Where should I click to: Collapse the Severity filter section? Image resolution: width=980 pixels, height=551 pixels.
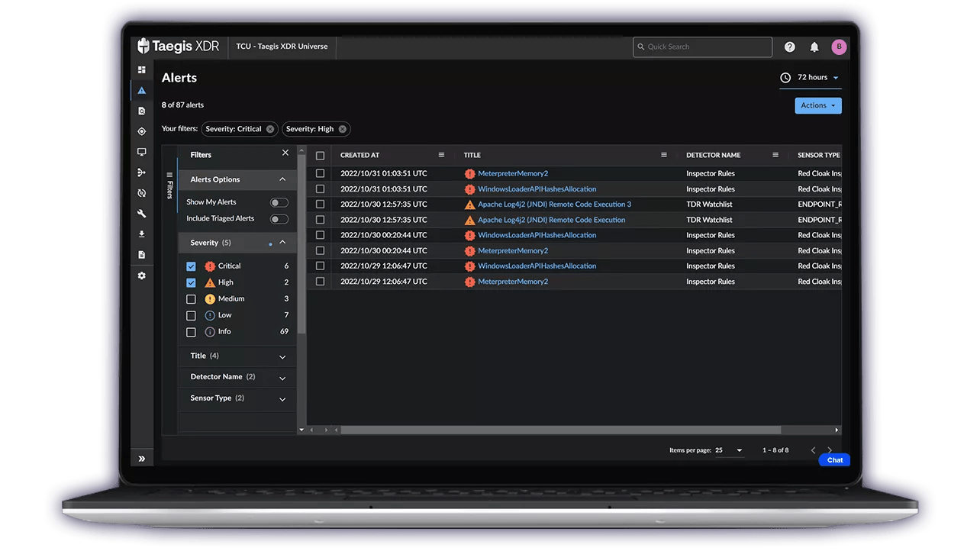[x=282, y=243]
